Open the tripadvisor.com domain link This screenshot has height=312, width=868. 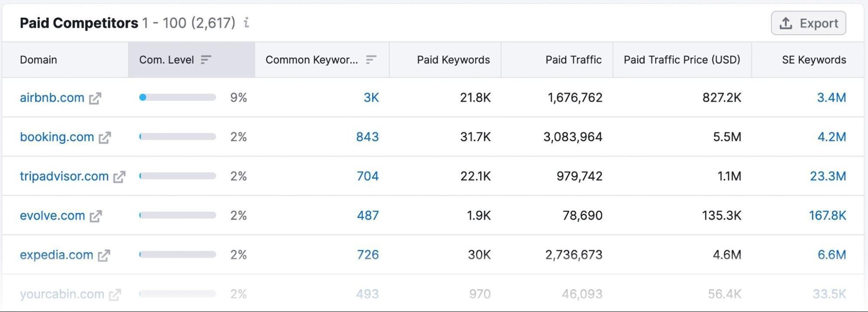click(64, 176)
